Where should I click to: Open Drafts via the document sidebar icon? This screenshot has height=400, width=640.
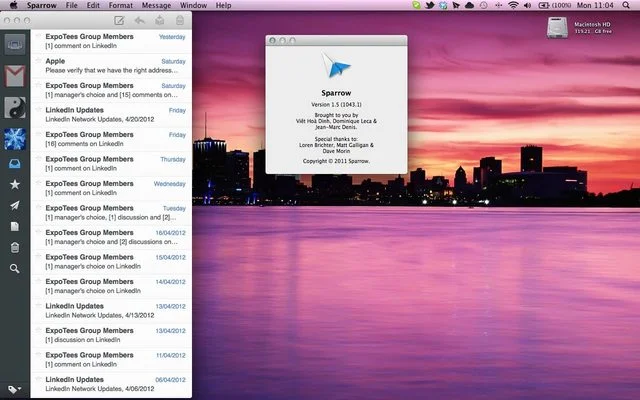pos(15,227)
